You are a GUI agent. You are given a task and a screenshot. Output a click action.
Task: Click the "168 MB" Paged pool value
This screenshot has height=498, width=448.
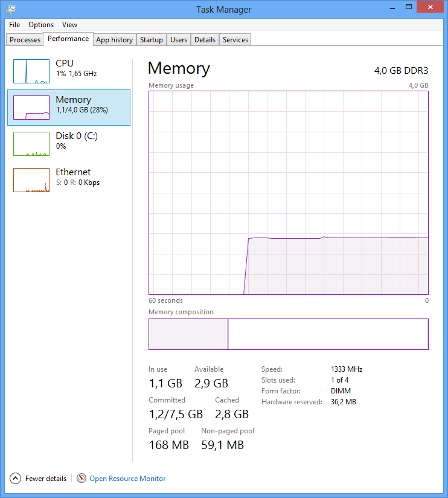(x=169, y=445)
